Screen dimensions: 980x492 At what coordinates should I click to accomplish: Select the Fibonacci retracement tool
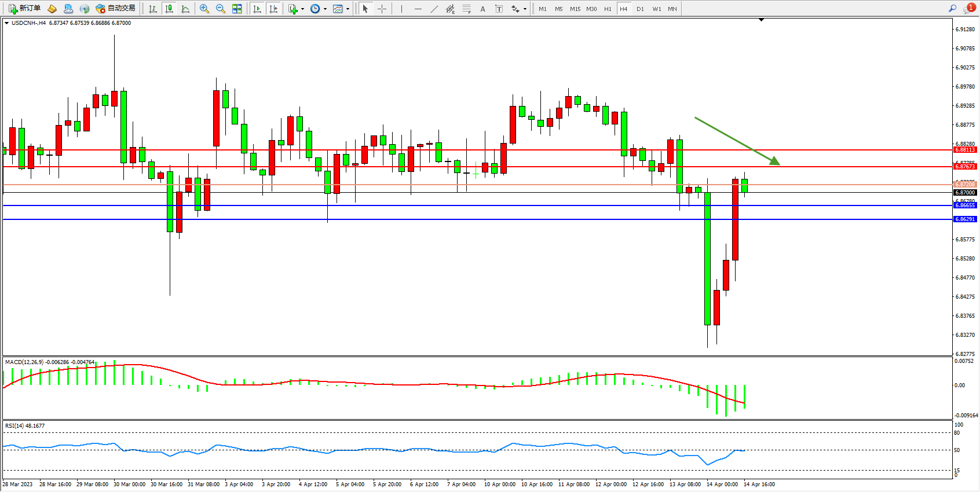466,9
